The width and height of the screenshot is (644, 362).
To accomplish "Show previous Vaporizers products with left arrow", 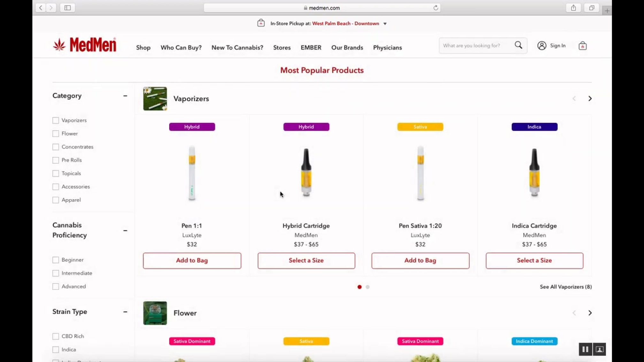I will click(574, 99).
